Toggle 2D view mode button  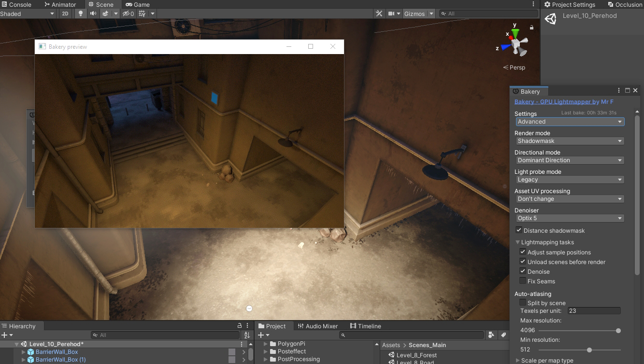(x=65, y=14)
